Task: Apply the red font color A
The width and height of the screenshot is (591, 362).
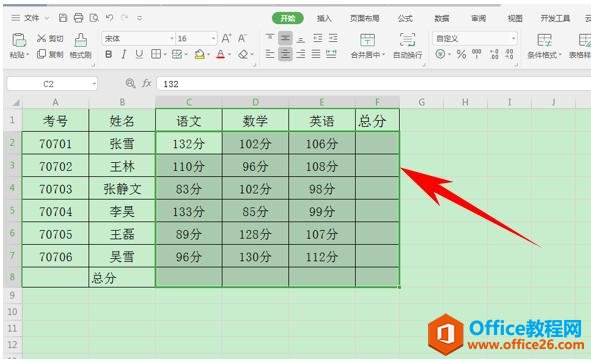Action: click(221, 55)
